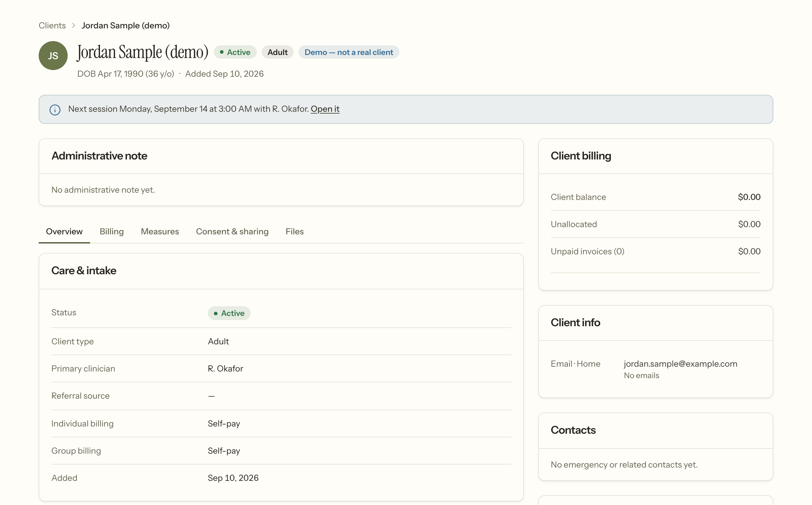Click the JS avatar circle
The image size is (812, 505).
pos(53,56)
